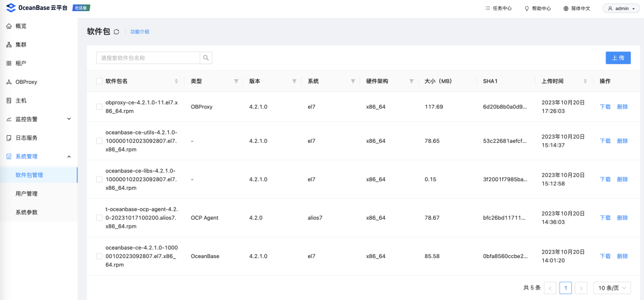644x300 pixels.
Task: Open the 集群 menu label
Action: 21,44
